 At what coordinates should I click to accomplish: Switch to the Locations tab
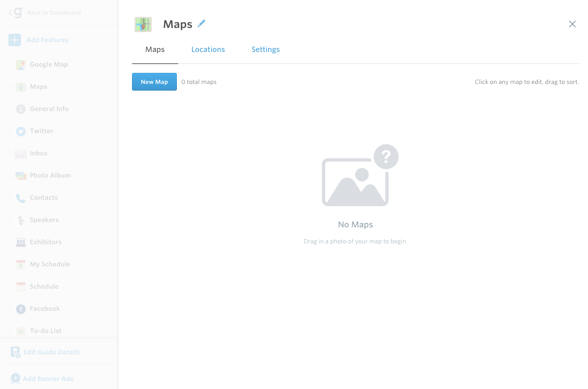pos(208,49)
